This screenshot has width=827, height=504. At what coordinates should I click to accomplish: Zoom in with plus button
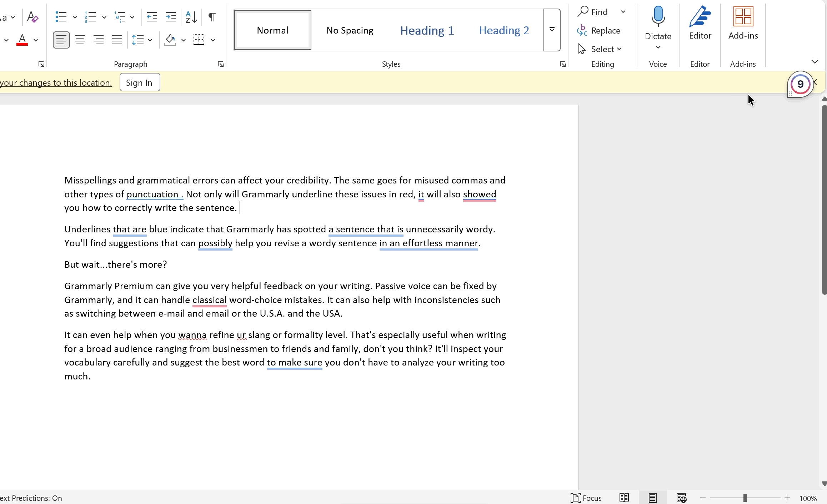point(787,498)
